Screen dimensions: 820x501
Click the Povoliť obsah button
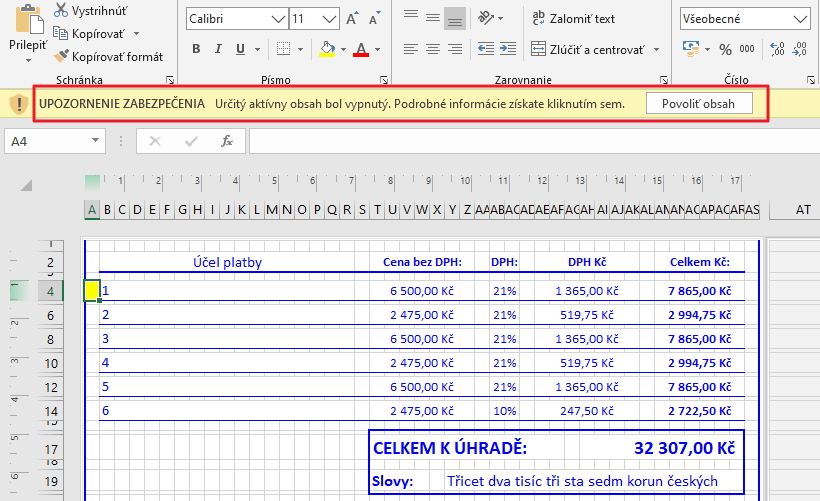click(698, 103)
